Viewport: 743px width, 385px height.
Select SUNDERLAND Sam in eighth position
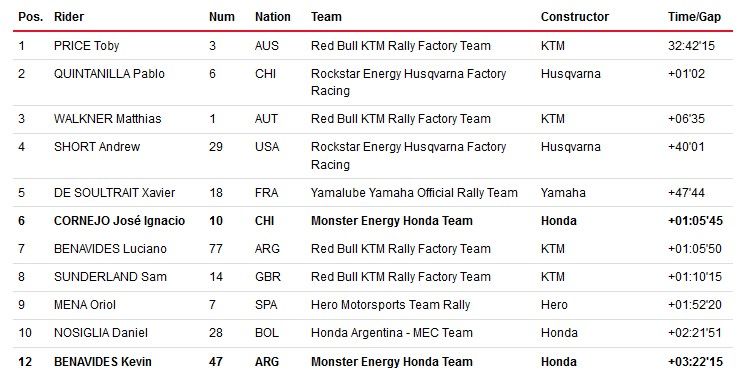110,276
